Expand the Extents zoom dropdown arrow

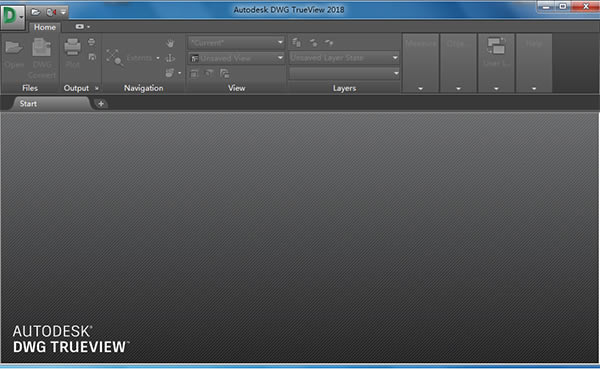(x=158, y=58)
